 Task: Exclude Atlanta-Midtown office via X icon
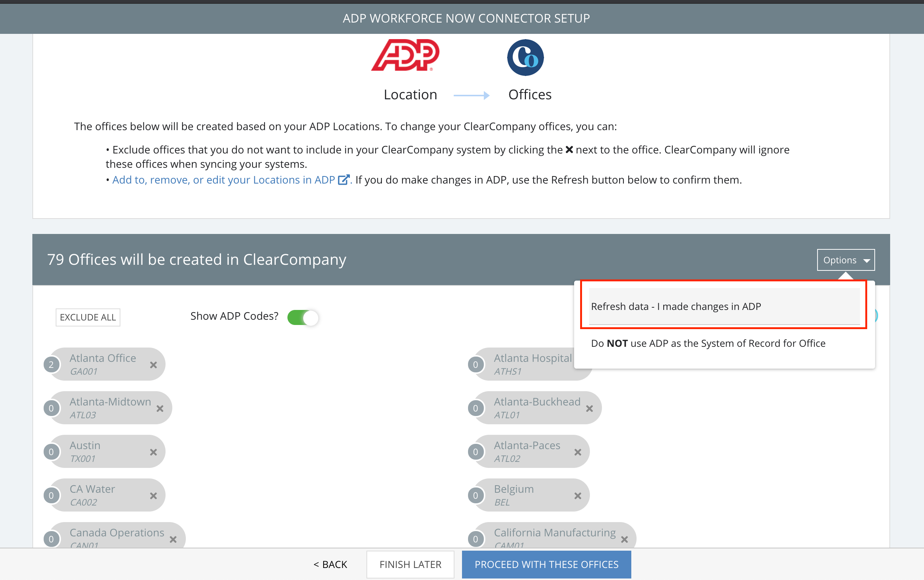(160, 408)
